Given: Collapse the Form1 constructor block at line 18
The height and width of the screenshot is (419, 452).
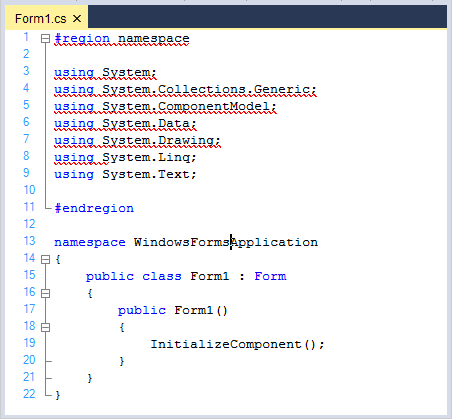Looking at the screenshot, I should tap(45, 327).
